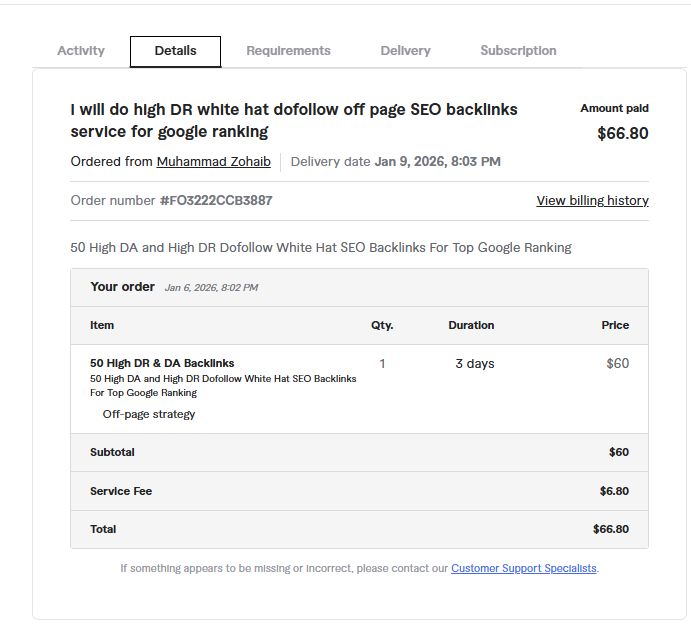Click View billing history link
The width and height of the screenshot is (691, 629).
click(x=592, y=201)
